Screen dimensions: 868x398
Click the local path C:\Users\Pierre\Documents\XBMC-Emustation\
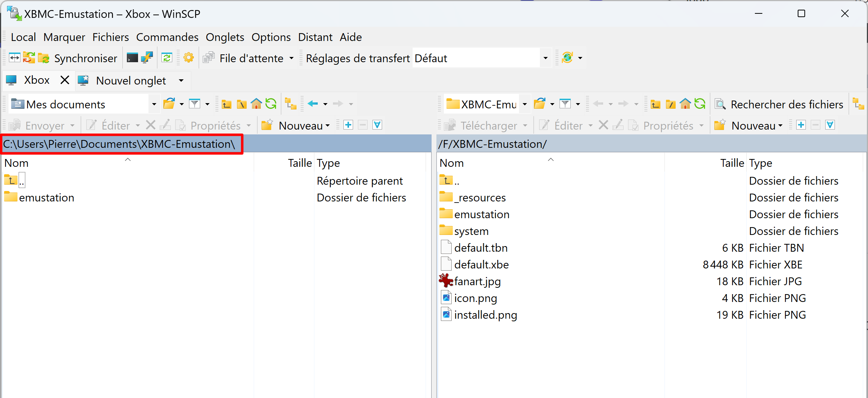[119, 144]
